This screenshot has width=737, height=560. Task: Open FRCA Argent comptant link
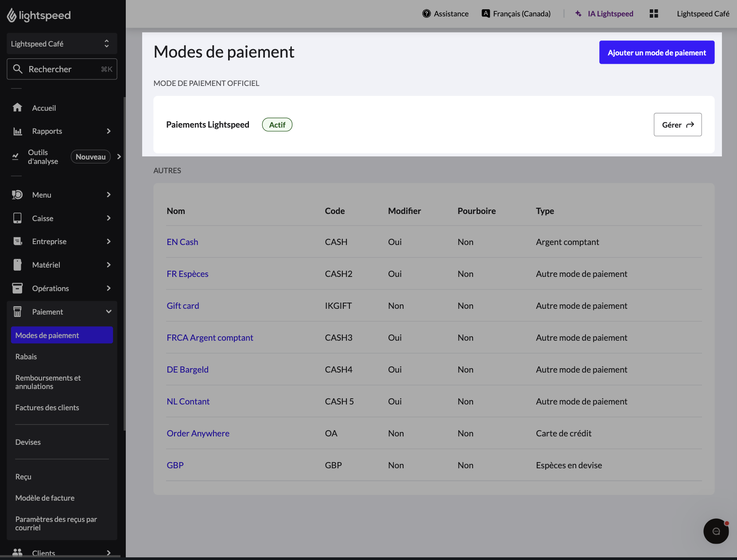click(x=210, y=338)
